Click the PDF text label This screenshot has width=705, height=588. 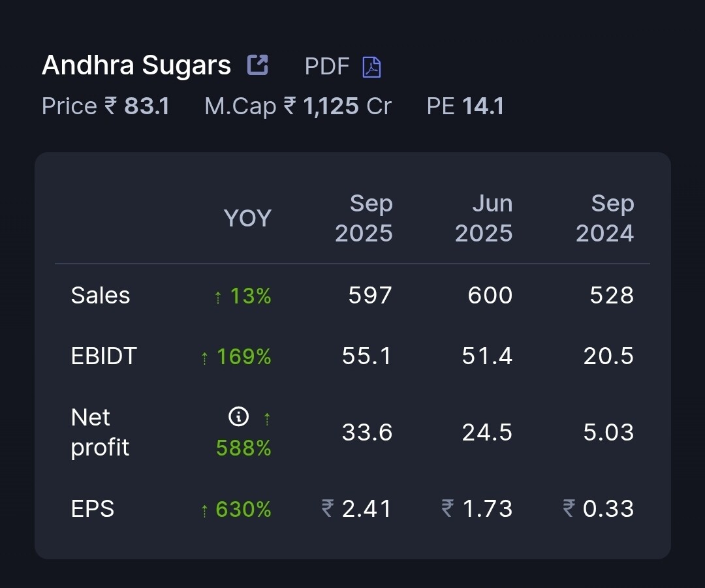click(x=326, y=67)
